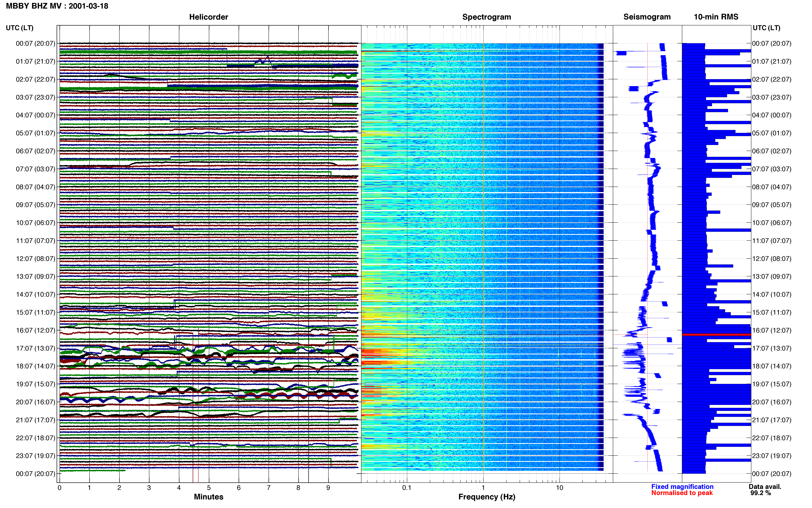Click the Minutes axis label
This screenshot has width=812, height=508.
click(209, 497)
